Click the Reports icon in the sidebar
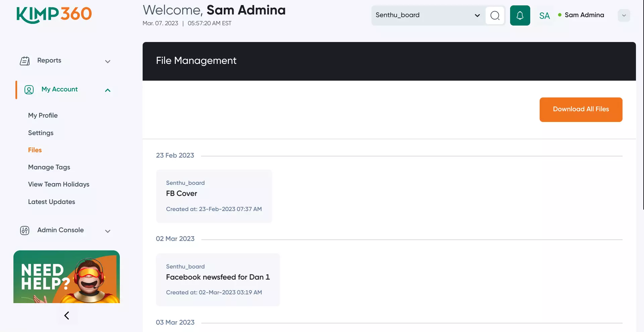The width and height of the screenshot is (644, 332). [24, 60]
